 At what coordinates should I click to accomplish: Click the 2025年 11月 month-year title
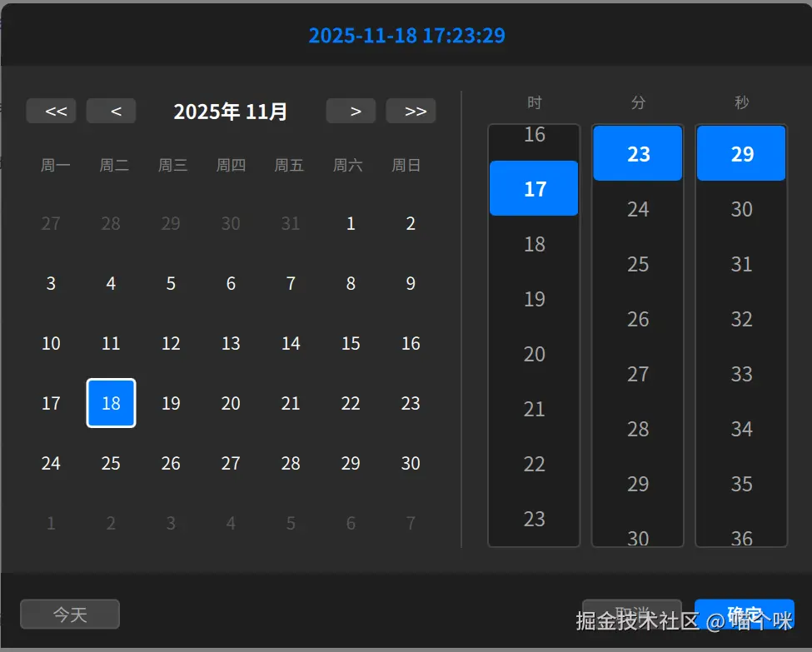(x=230, y=111)
